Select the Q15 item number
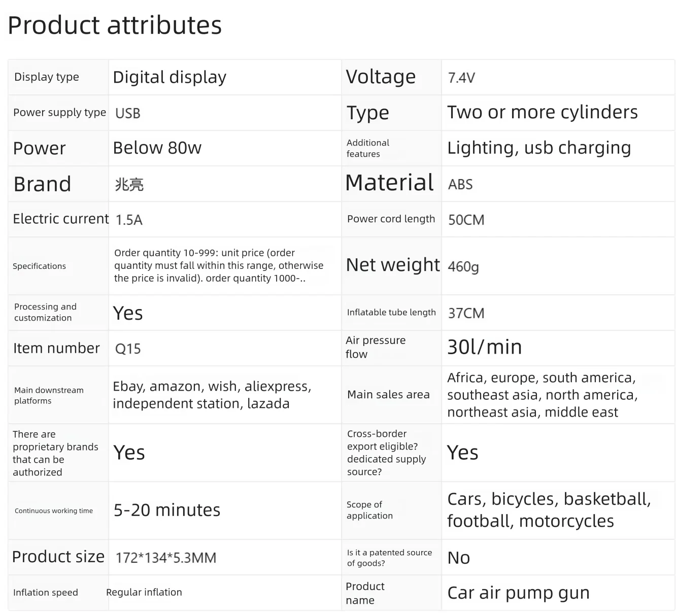Screen dimensions: 676x616 (128, 349)
